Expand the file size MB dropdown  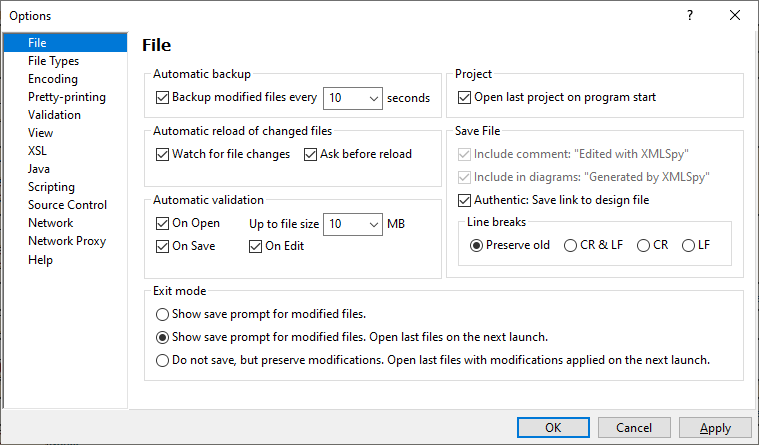(373, 223)
